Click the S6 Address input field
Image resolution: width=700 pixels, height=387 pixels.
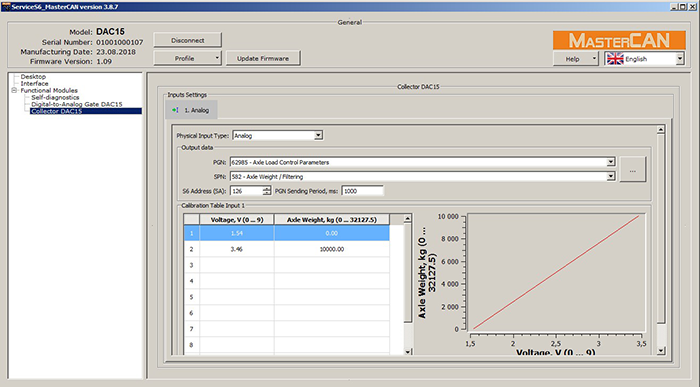(246, 191)
